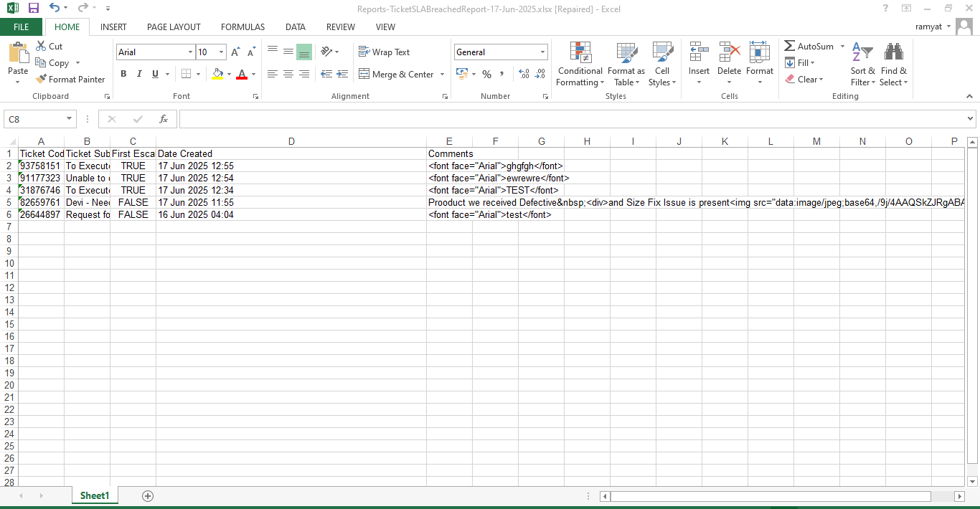This screenshot has height=509, width=980.
Task: Click the Save icon in quick access toolbar
Action: tap(34, 8)
